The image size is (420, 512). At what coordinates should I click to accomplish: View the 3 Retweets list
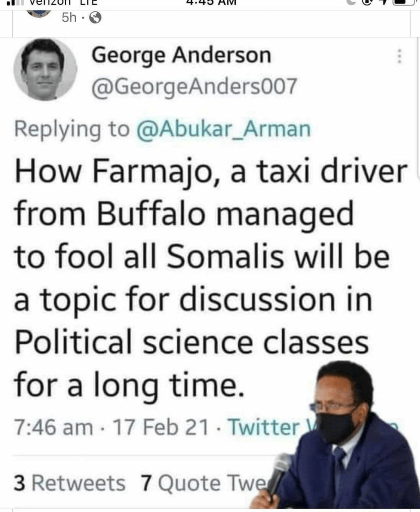[x=70, y=483]
